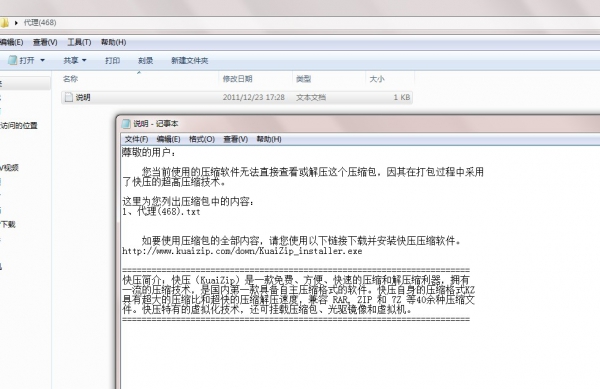Image resolution: width=600 pixels, height=389 pixels.
Task: Select 视频 in the navigation pane
Action: (9, 168)
